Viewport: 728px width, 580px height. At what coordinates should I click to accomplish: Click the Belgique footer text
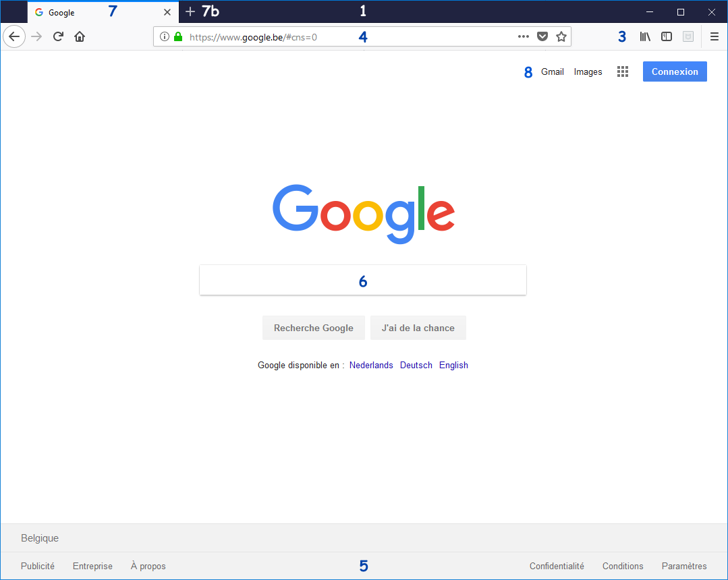pos(40,538)
